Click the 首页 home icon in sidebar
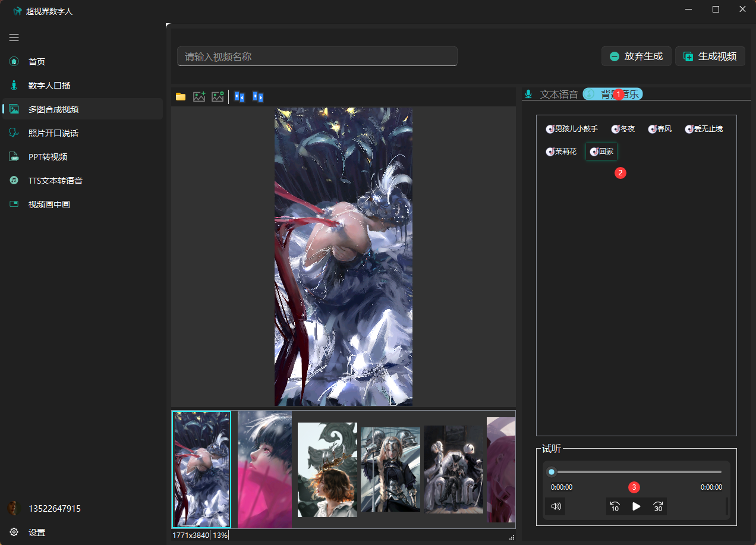756x545 pixels. click(x=14, y=61)
